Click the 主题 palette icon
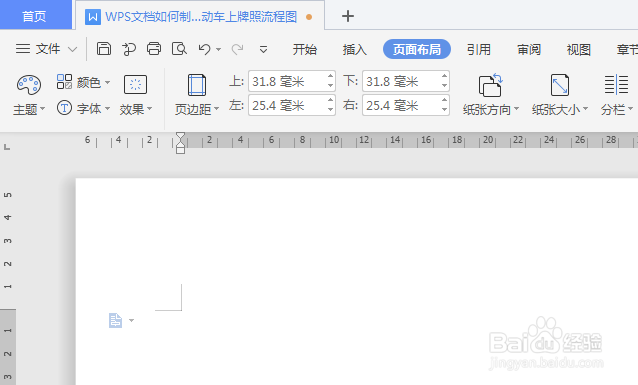 (x=28, y=85)
